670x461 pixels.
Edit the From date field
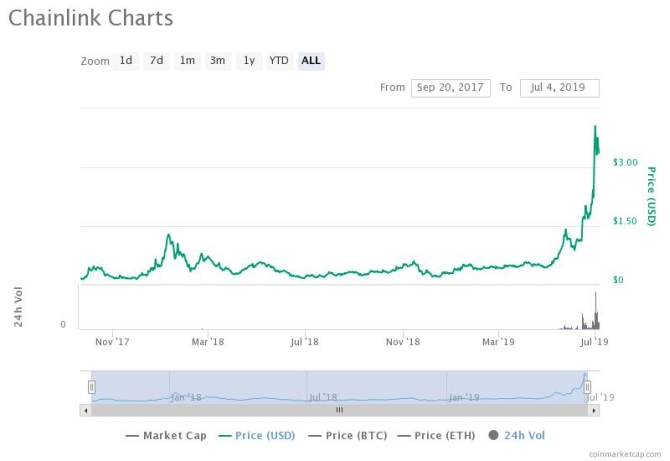[450, 88]
